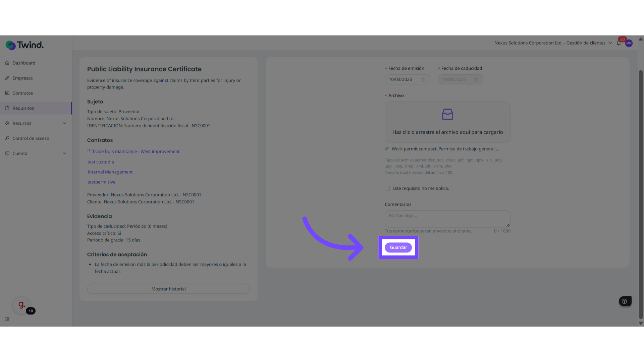
Task: Go to Dashboard in the sidebar
Action: tap(24, 63)
